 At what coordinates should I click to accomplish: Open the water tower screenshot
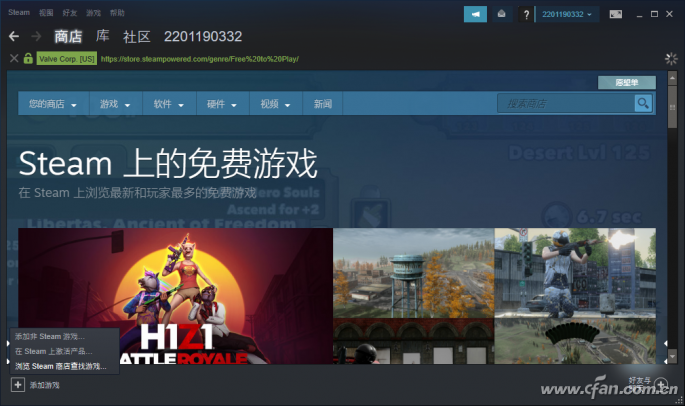pos(413,273)
